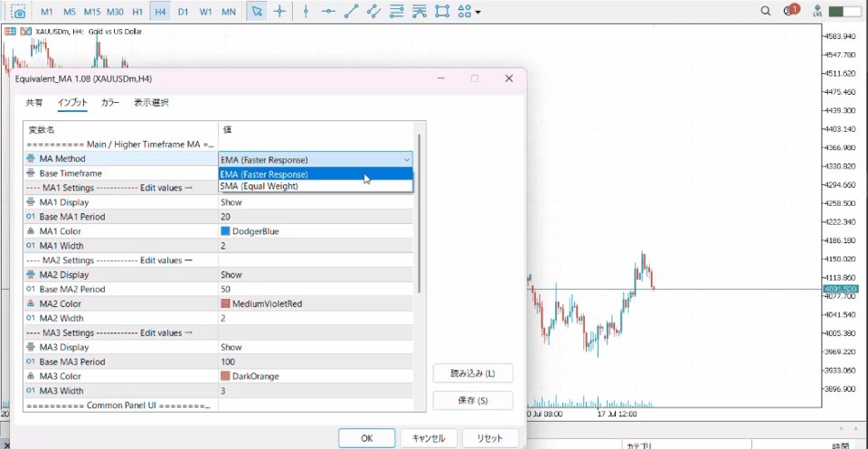Image resolution: width=868 pixels, height=449 pixels.
Task: Collapse the MA Method dropdown arrow
Action: point(407,160)
